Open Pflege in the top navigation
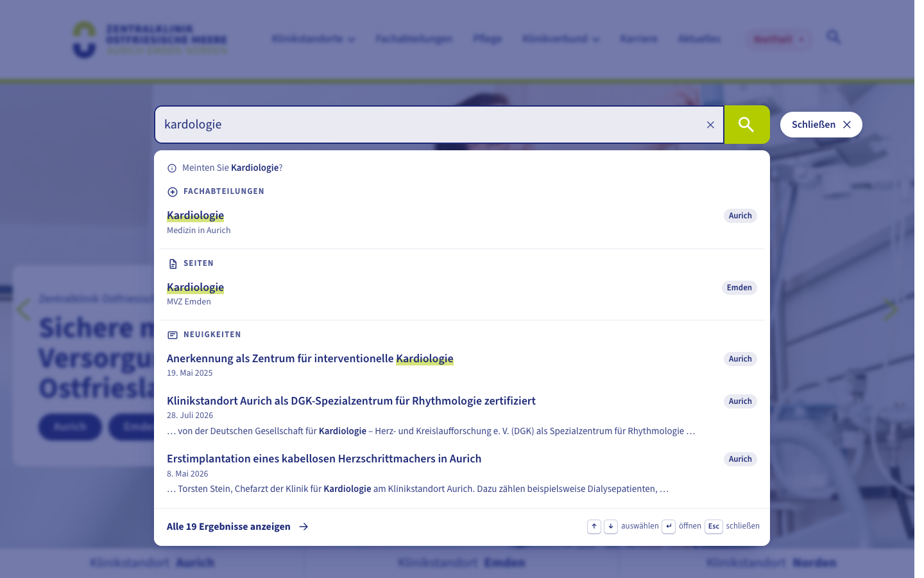 [x=487, y=39]
